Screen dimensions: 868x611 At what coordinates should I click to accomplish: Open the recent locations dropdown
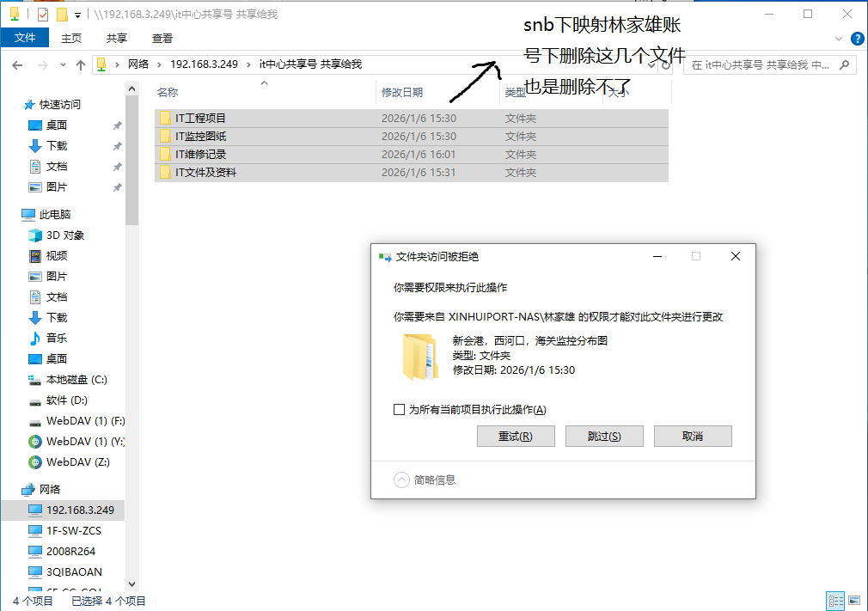[63, 65]
